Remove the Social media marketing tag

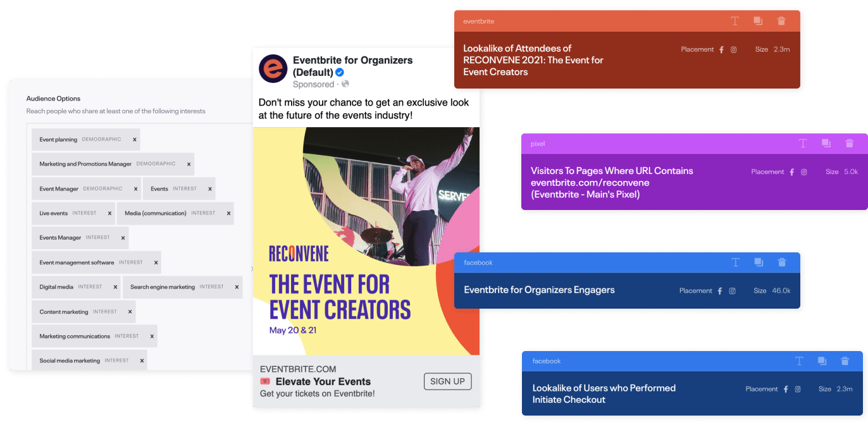pos(142,361)
